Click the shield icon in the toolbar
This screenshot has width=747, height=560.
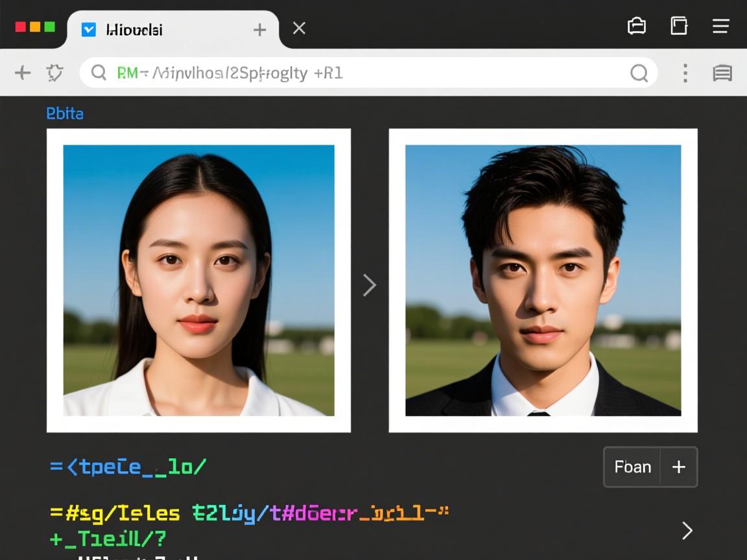pos(55,73)
